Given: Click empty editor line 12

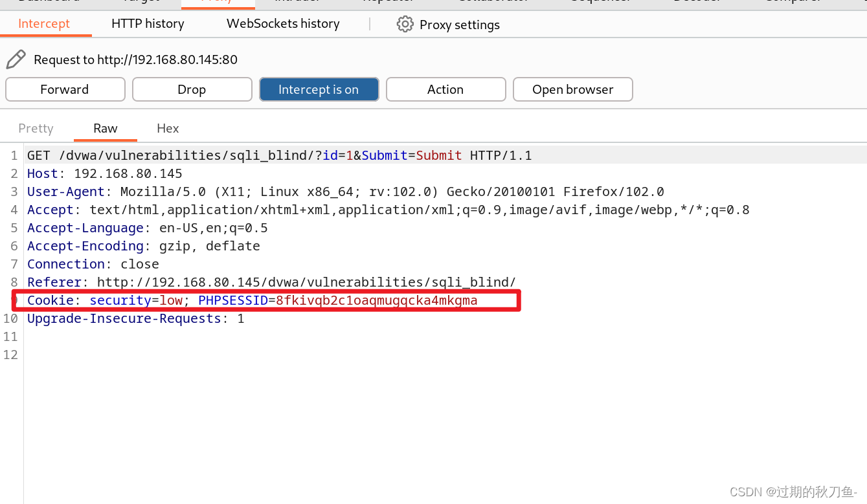Looking at the screenshot, I should click(x=445, y=355).
